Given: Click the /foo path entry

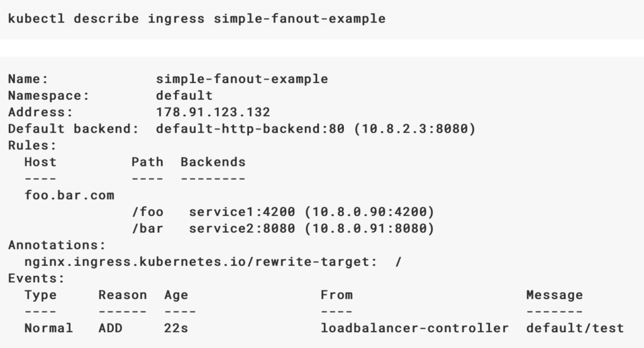Looking at the screenshot, I should tap(147, 212).
